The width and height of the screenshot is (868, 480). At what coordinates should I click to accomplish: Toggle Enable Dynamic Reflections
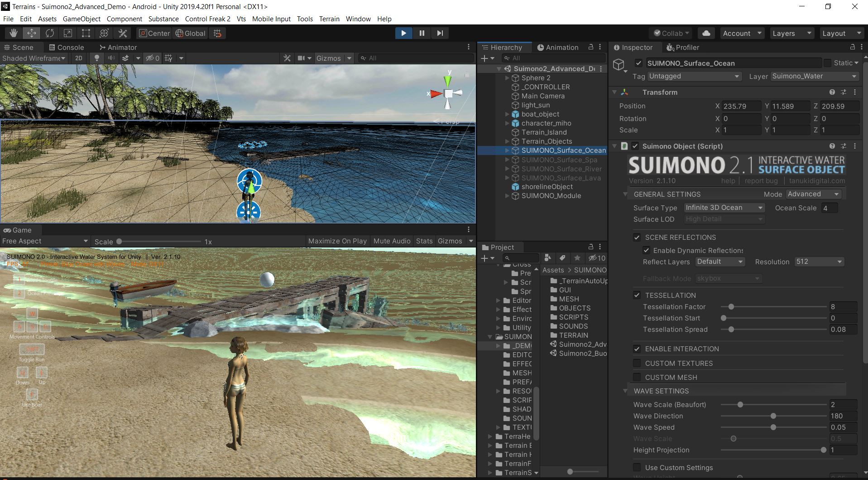click(647, 250)
